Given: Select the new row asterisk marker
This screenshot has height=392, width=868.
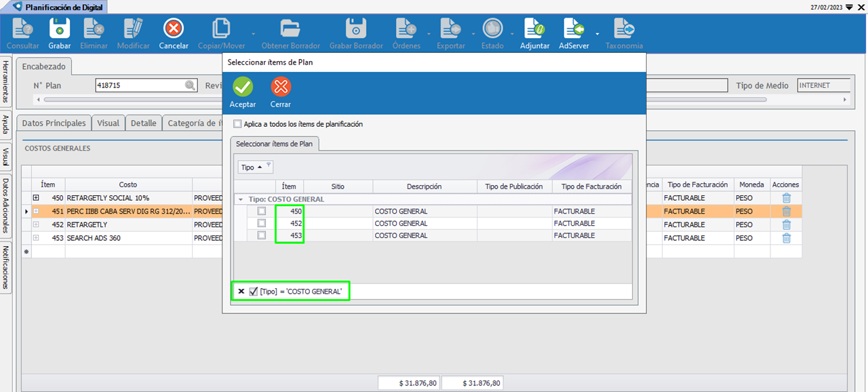Looking at the screenshot, I should [x=27, y=252].
